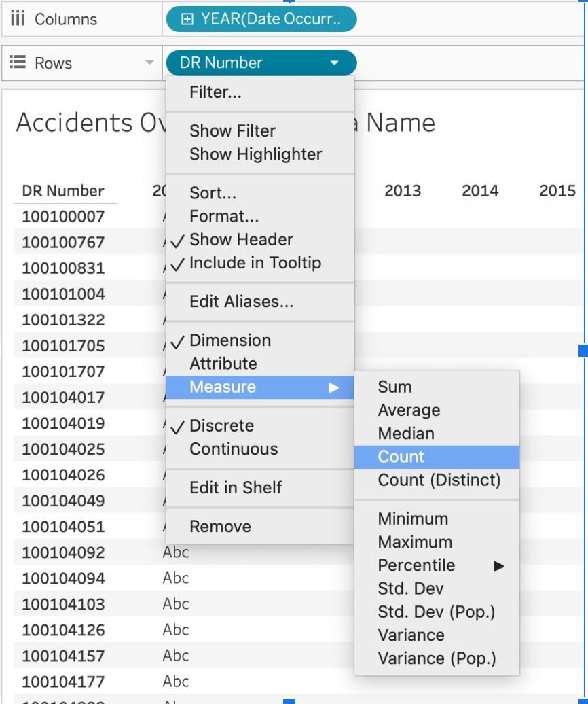Open the Sort... dialog
The width and height of the screenshot is (588, 704).
(x=260, y=193)
